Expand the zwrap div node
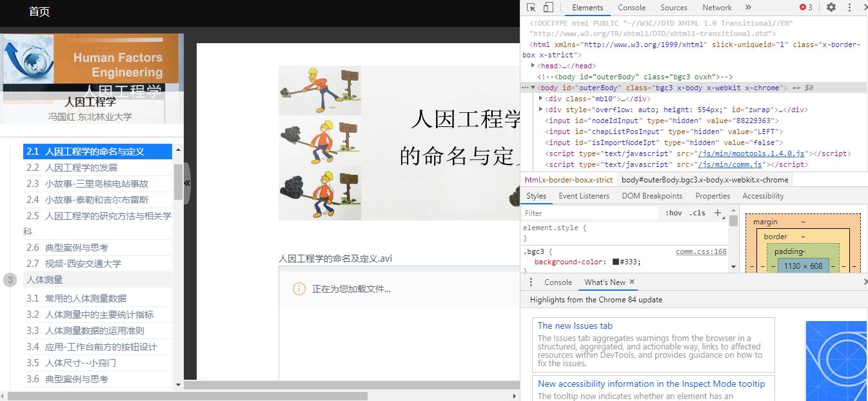 [541, 109]
